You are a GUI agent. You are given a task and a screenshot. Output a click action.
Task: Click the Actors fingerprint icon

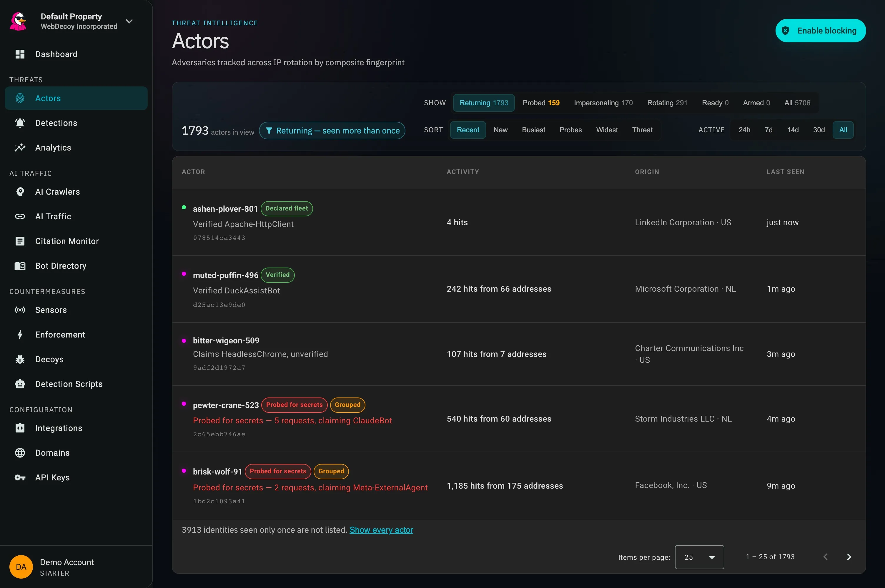[20, 98]
